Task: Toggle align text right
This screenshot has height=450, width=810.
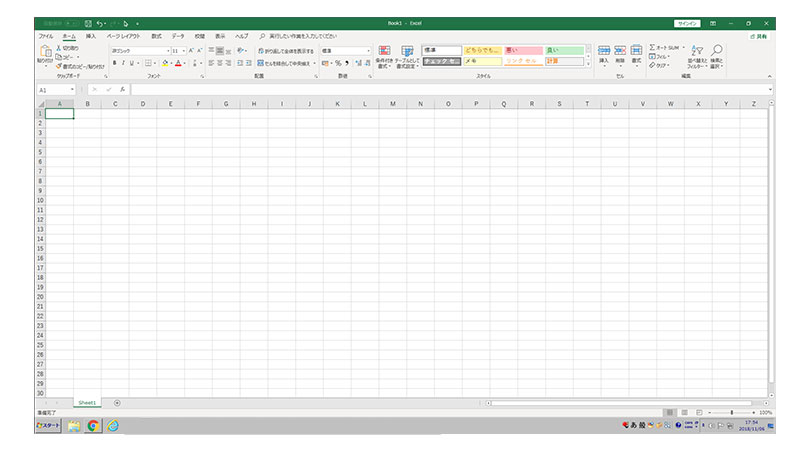Action: point(228,63)
